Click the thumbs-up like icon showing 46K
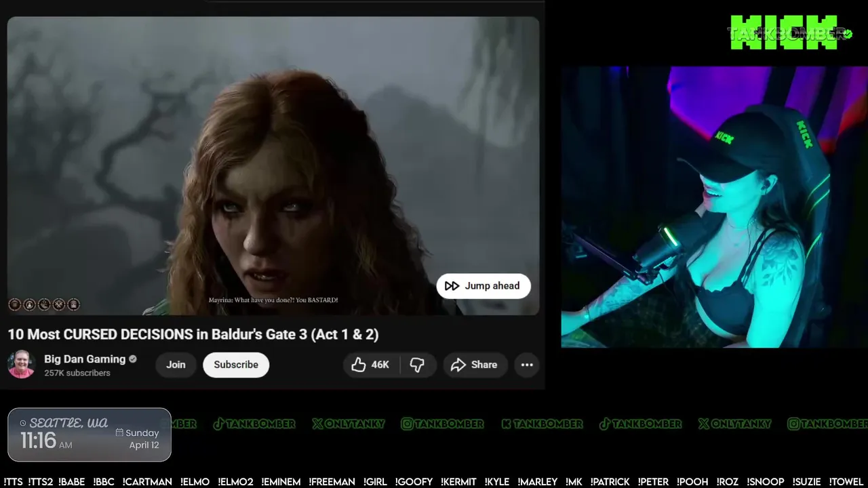Viewport: 868px width, 488px height. tap(359, 365)
